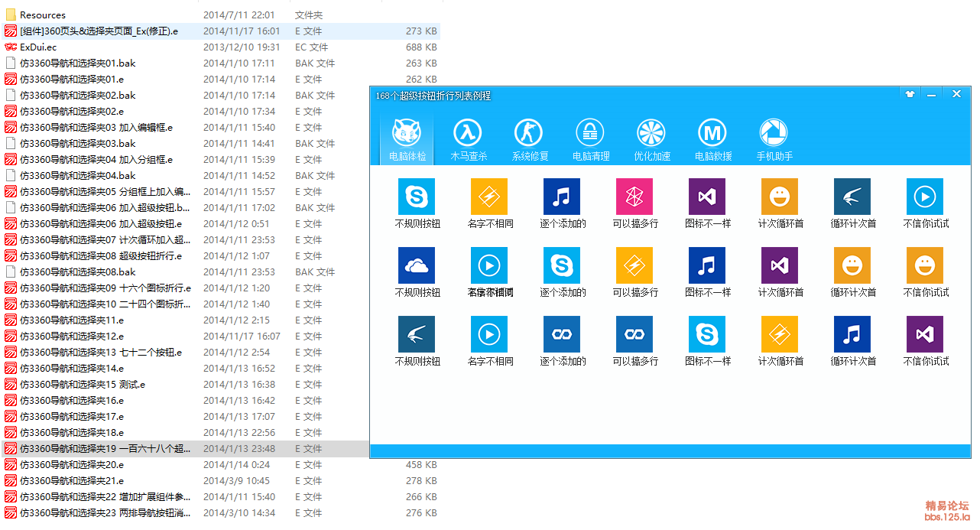Click the play icon labeled 名字不相同 in bottom row
This screenshot has width=980, height=530.
tap(489, 334)
